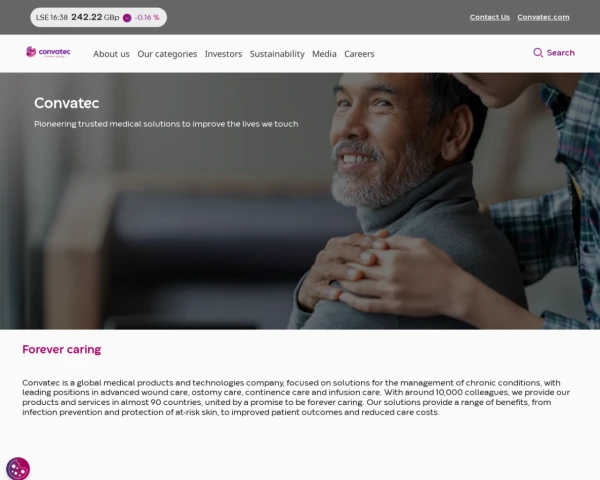
Task: Click the -0.16 % price change
Action: 147,18
